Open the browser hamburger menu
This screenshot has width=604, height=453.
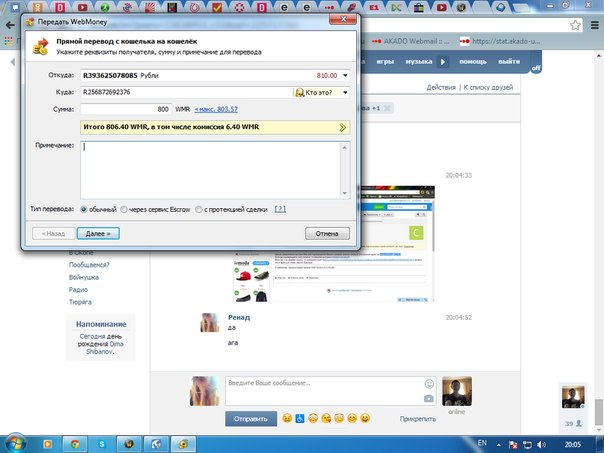pyautogui.click(x=595, y=25)
